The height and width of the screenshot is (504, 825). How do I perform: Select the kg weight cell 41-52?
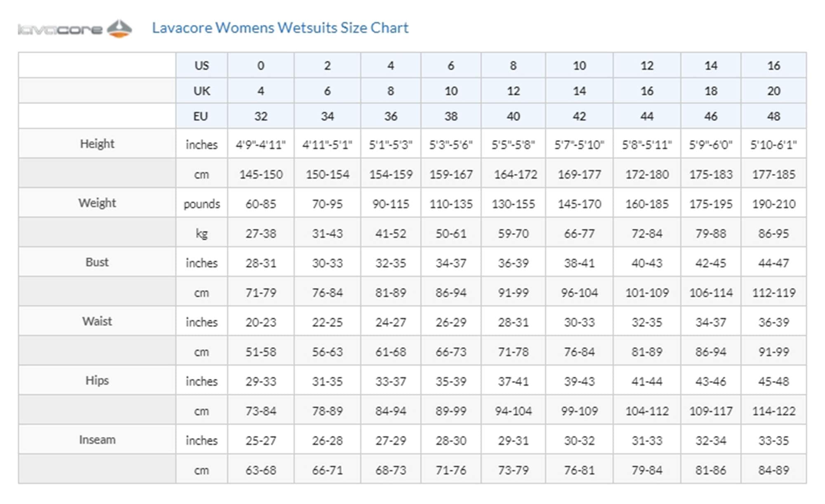391,233
